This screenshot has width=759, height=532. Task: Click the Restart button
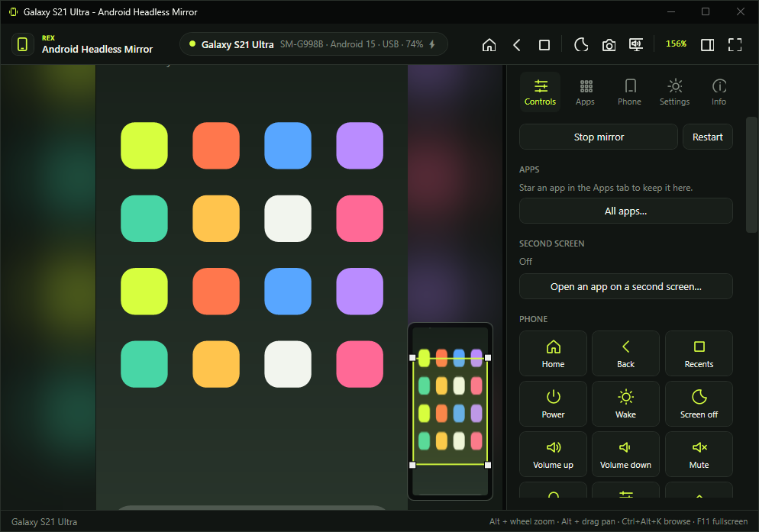point(707,137)
